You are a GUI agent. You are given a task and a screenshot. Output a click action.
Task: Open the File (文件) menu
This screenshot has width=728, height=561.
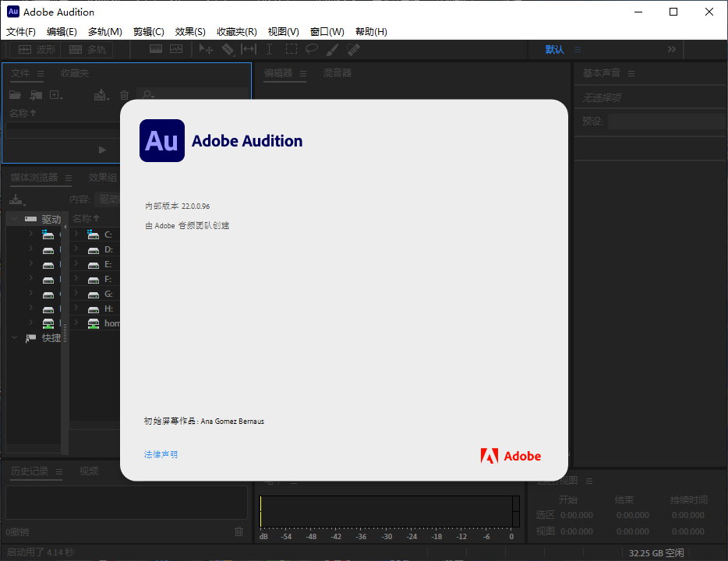pyautogui.click(x=21, y=31)
